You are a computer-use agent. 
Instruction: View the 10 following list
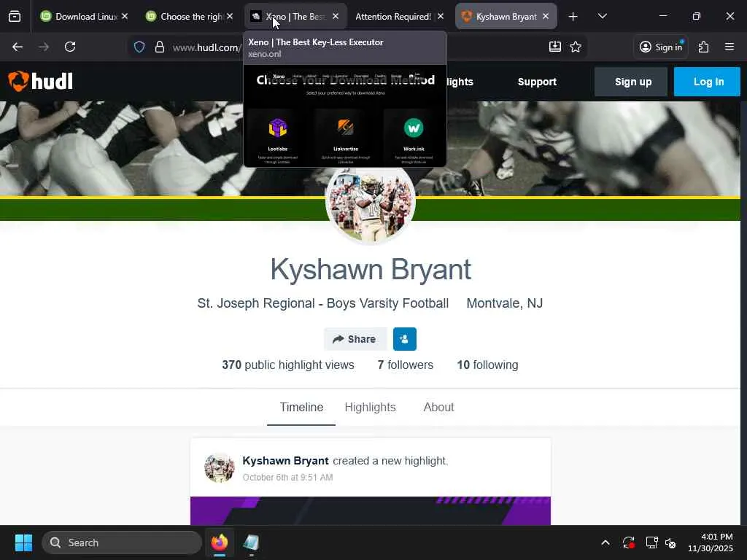[487, 365]
